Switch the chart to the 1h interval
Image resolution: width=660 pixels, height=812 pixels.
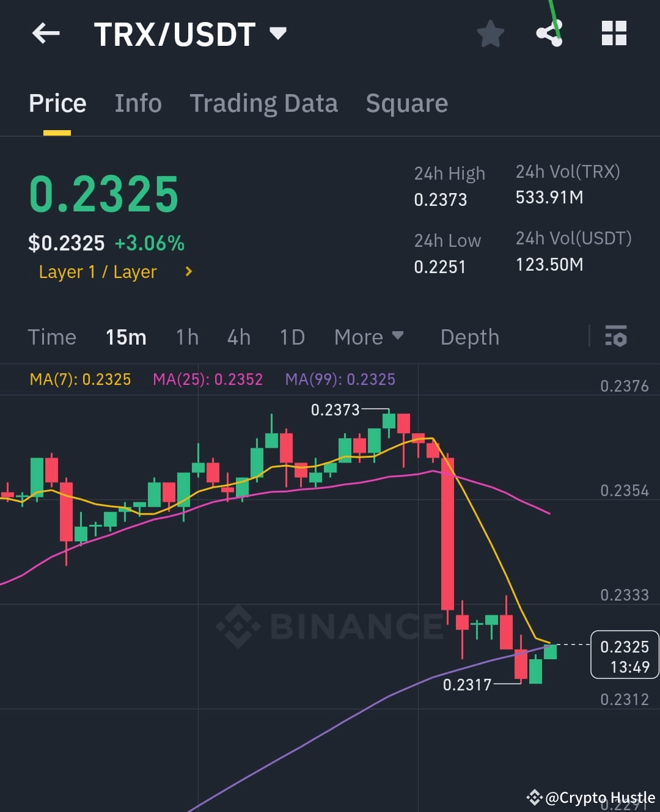point(186,337)
